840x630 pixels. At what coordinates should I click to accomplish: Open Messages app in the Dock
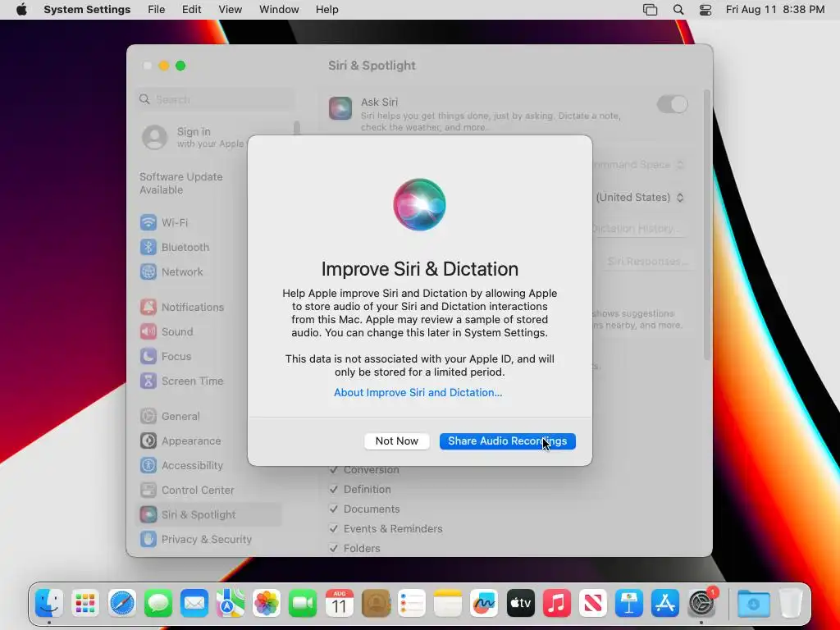158,604
